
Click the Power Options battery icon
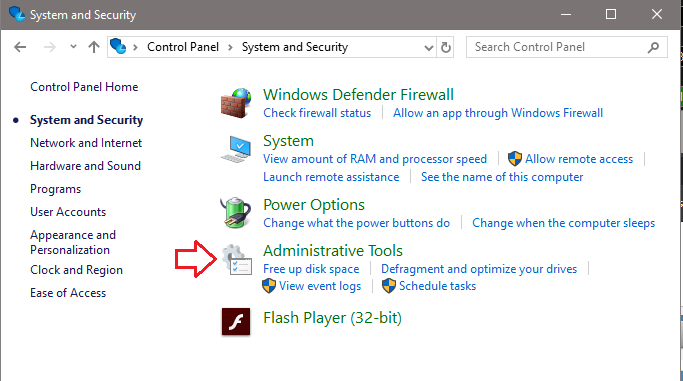(x=236, y=213)
